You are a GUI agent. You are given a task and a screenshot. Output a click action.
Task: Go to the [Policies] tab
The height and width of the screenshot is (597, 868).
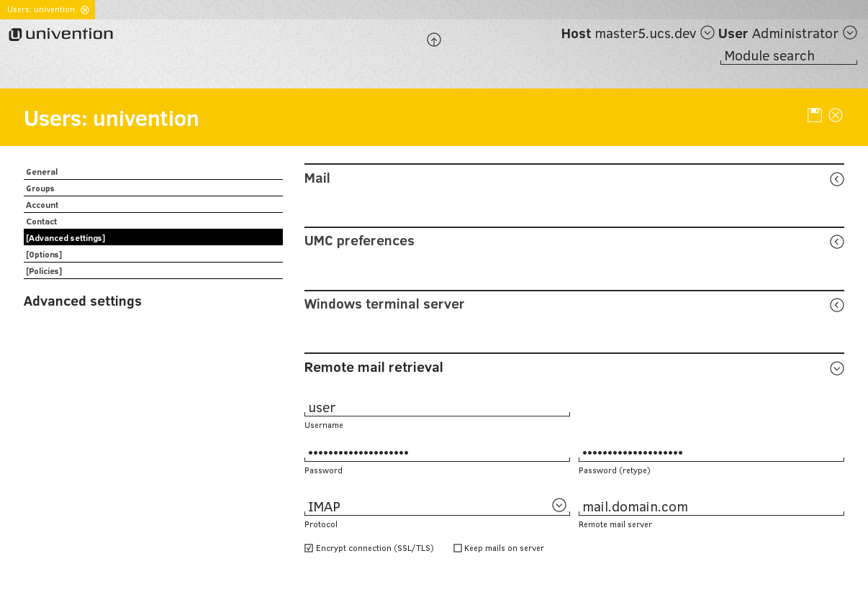tap(44, 271)
